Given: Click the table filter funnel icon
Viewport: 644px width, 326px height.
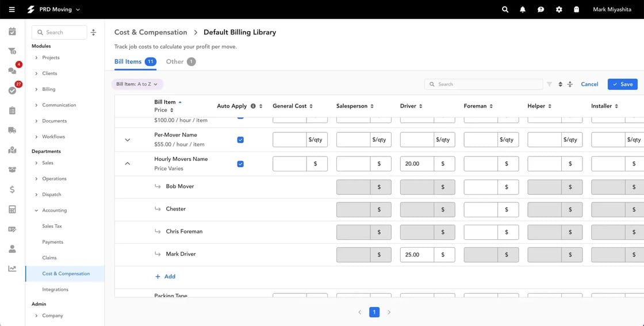Looking at the screenshot, I should [549, 85].
